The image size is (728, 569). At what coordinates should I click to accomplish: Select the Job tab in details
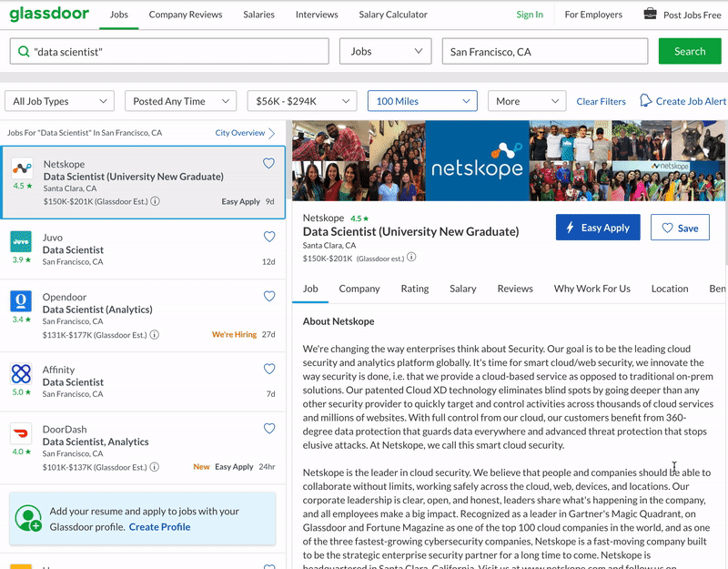(x=310, y=289)
